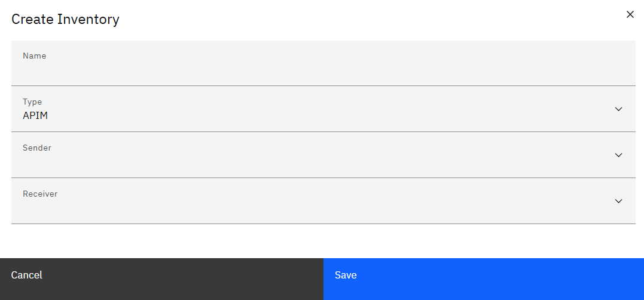The width and height of the screenshot is (644, 300).
Task: Expand the Sender dropdown list
Action: (x=323, y=155)
